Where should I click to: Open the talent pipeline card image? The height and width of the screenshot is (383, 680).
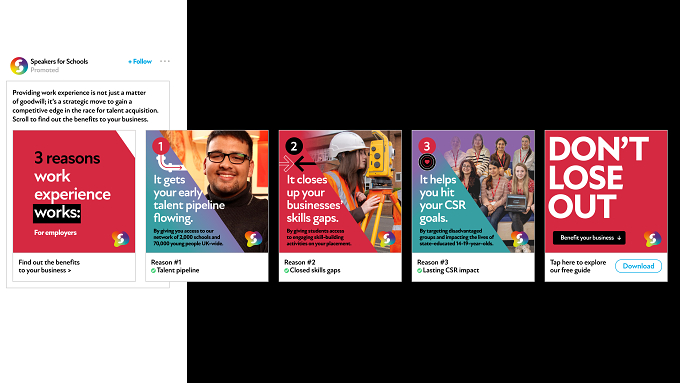click(x=207, y=192)
